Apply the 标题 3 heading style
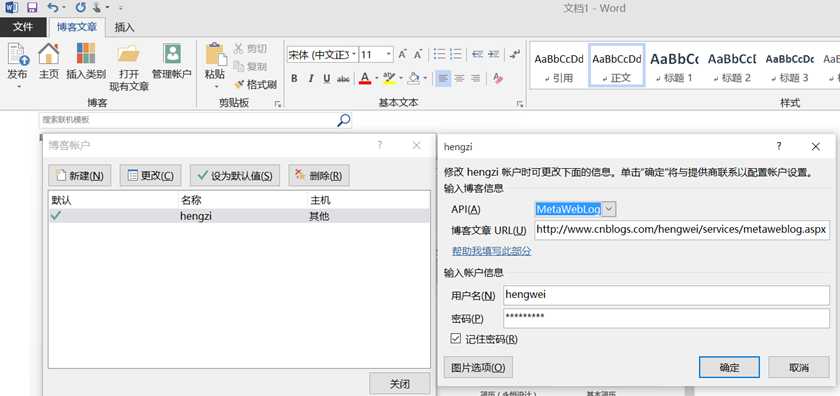840x396 pixels. (790, 66)
